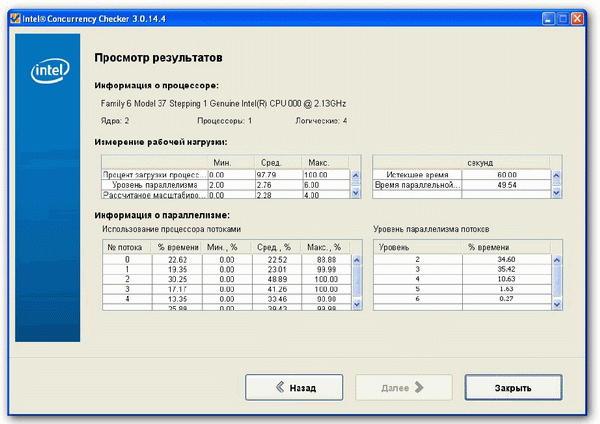
Task: Select thread row with 19.35 time
Action: point(227,270)
